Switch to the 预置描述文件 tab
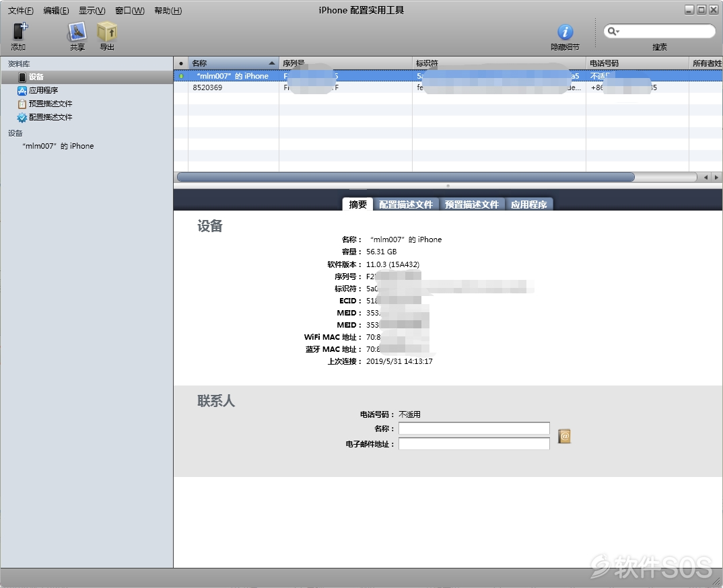Image resolution: width=723 pixels, height=588 pixels. tap(472, 204)
